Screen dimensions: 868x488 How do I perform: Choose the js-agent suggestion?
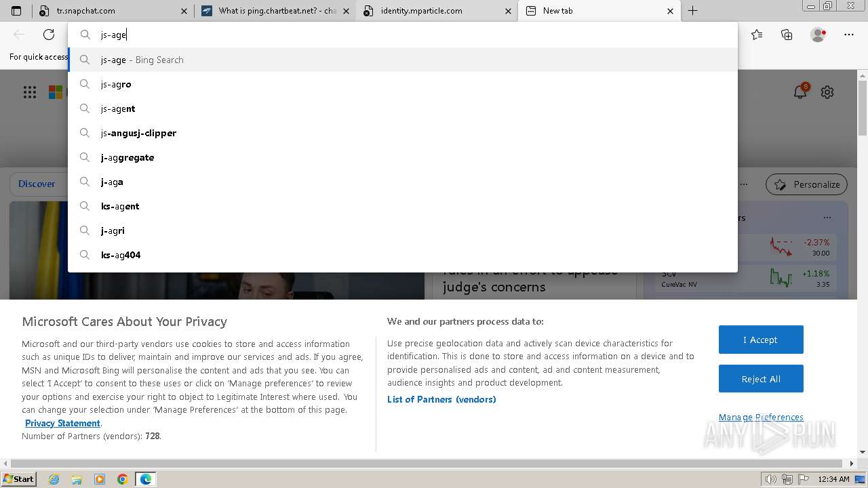tap(403, 108)
